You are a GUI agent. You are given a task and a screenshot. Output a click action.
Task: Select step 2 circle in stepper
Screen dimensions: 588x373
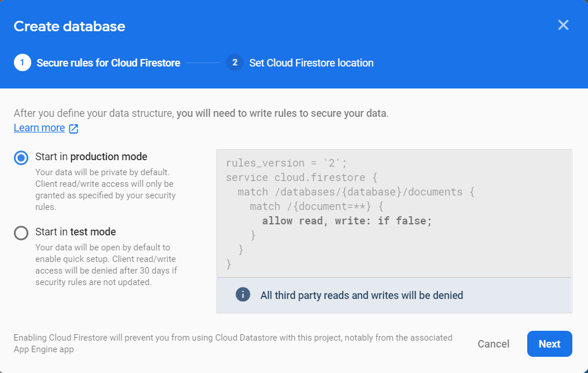coord(235,62)
